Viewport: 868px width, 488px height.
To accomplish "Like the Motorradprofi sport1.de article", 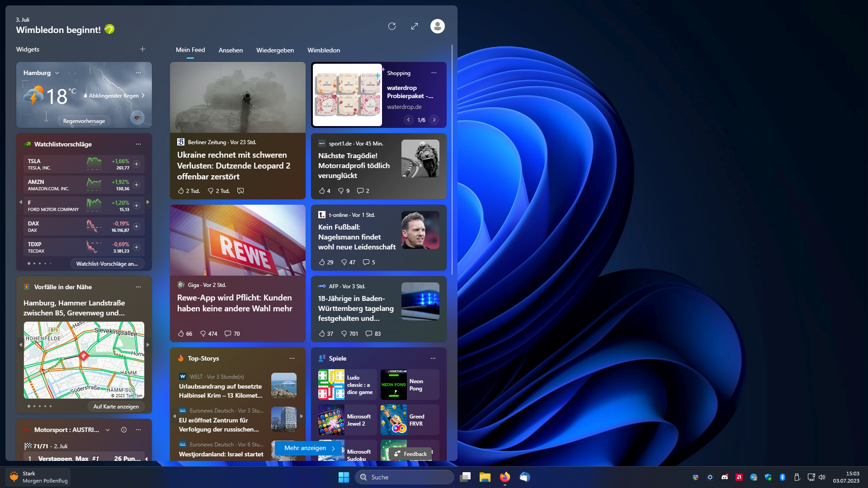I will 325,191.
